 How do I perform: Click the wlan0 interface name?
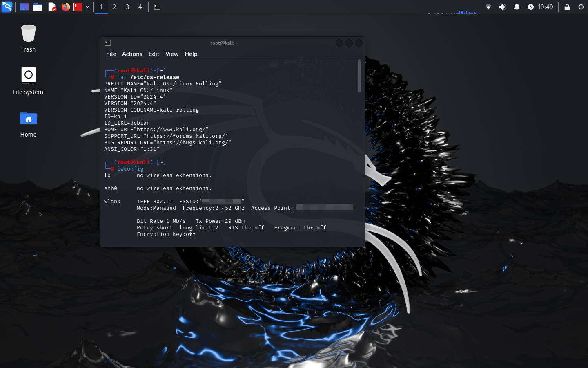[112, 202]
